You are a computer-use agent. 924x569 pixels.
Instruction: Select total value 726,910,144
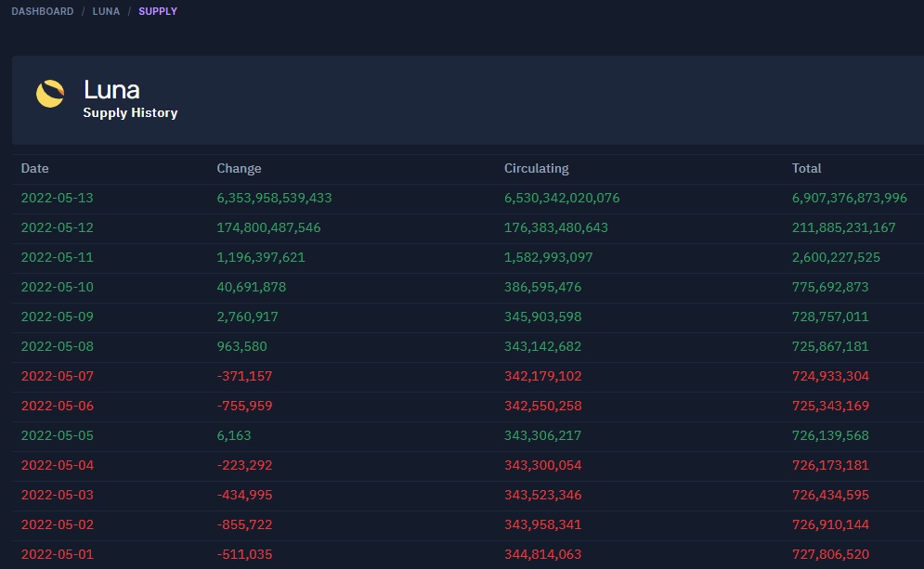tap(830, 524)
